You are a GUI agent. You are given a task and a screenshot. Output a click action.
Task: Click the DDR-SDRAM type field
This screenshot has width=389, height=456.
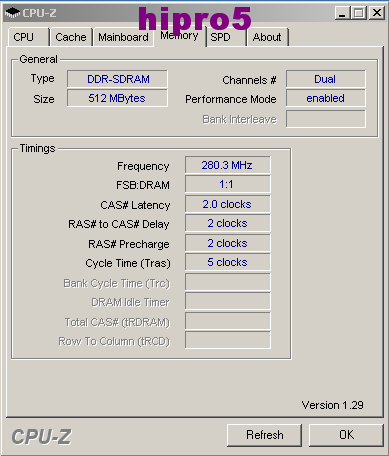117,79
